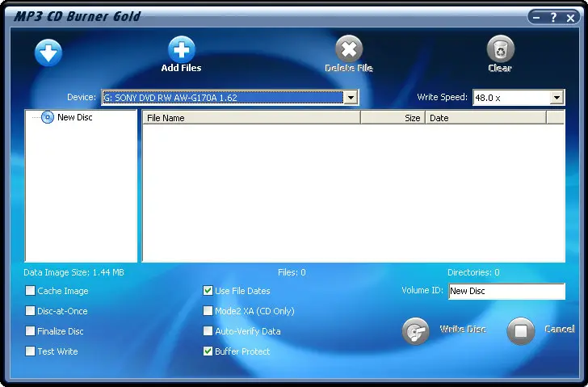Click the Add Files plus icon
This screenshot has width=588, height=387.
pyautogui.click(x=182, y=49)
